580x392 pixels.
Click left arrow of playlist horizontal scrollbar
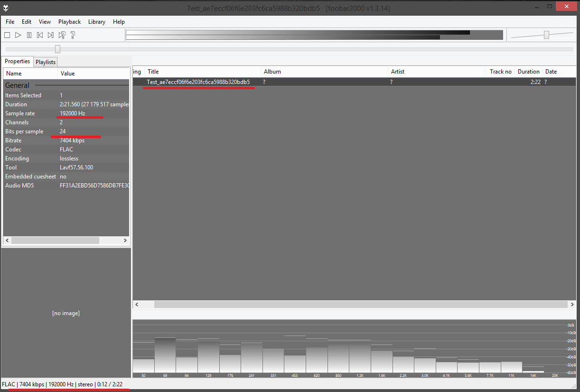click(x=137, y=304)
